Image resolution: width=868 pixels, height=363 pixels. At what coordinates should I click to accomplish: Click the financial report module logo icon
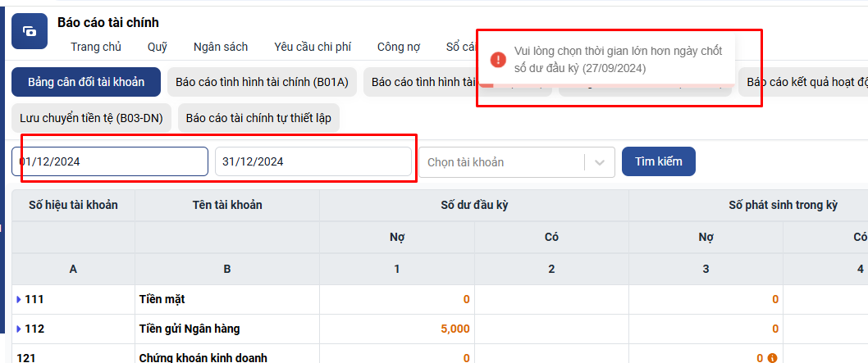point(30,31)
